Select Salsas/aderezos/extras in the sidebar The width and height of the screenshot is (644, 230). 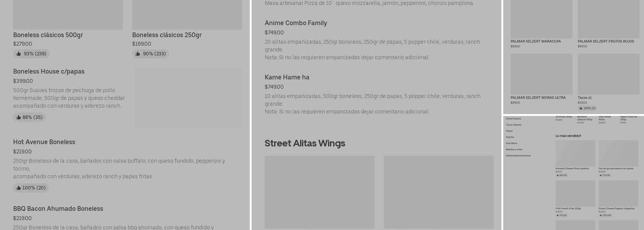518,155
